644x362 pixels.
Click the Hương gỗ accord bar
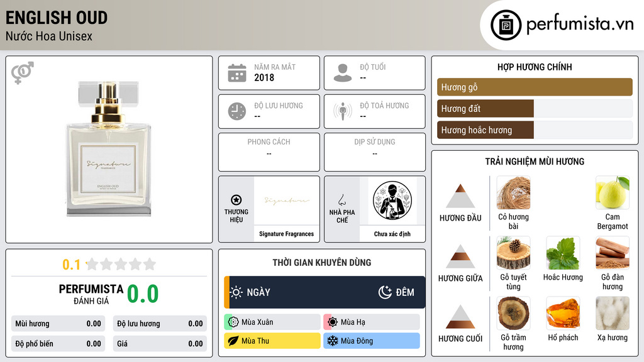pos(535,87)
